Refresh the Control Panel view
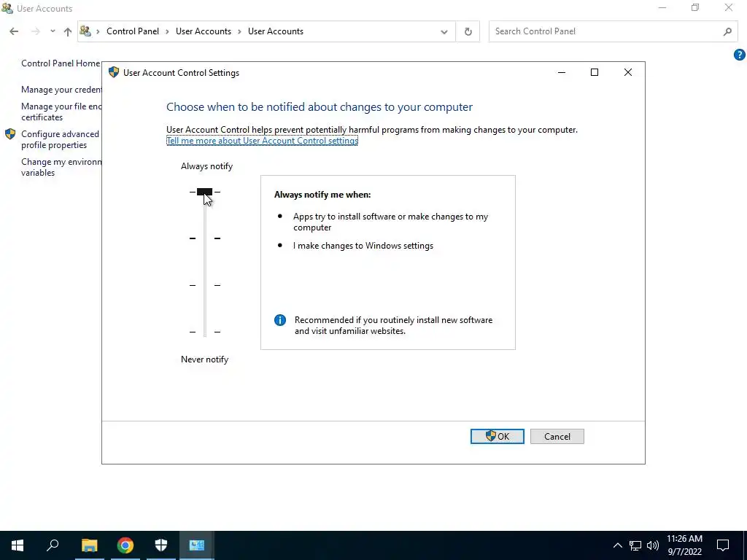 pyautogui.click(x=468, y=31)
